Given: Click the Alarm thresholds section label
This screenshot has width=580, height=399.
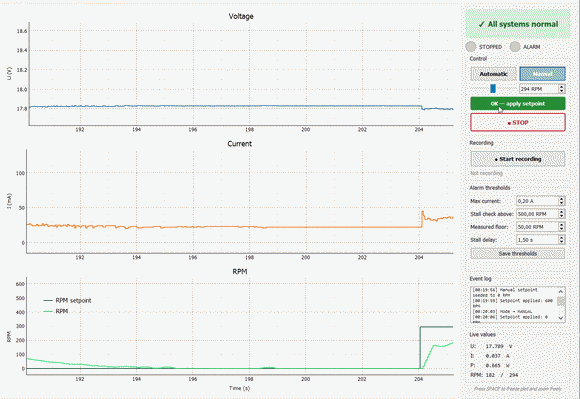Looking at the screenshot, I should 490,188.
